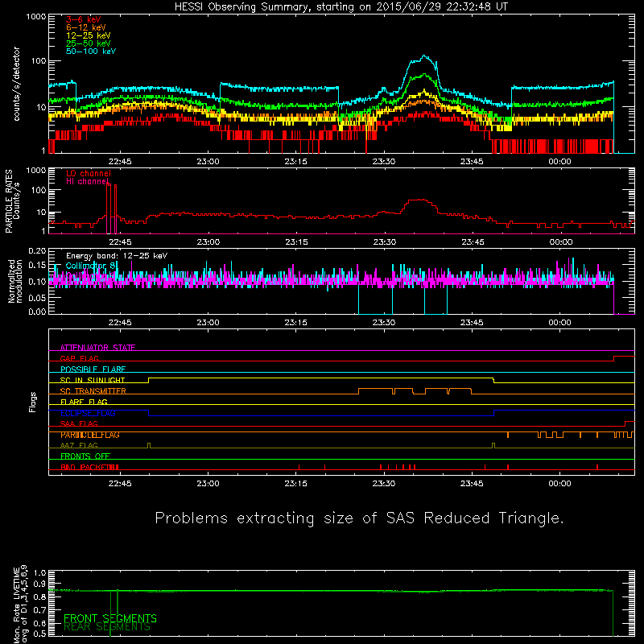The width and height of the screenshot is (644, 644).
Task: Click the PARTICLE RATES axis label
Action: coord(9,201)
